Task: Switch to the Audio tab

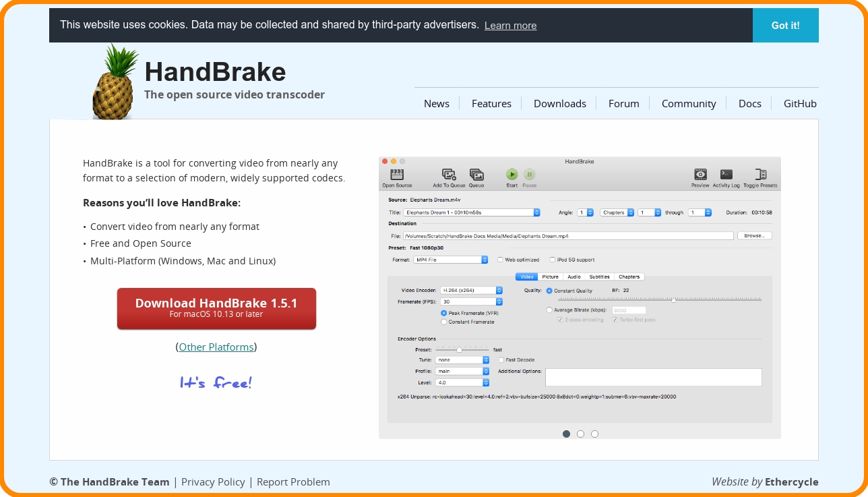Action: click(573, 276)
